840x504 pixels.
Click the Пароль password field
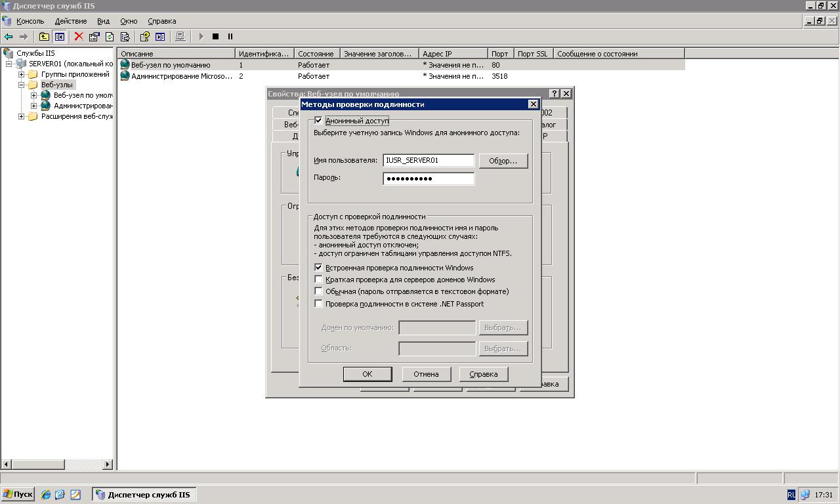429,178
